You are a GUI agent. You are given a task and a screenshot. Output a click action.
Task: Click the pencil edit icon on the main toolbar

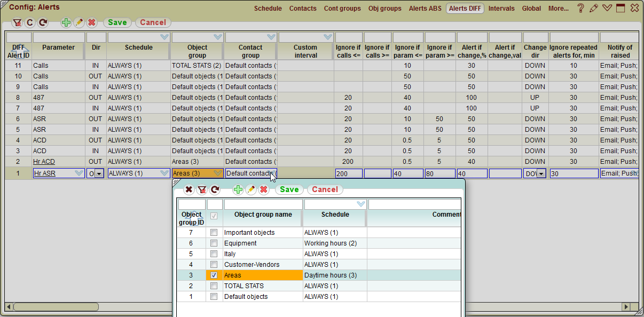[x=78, y=22]
